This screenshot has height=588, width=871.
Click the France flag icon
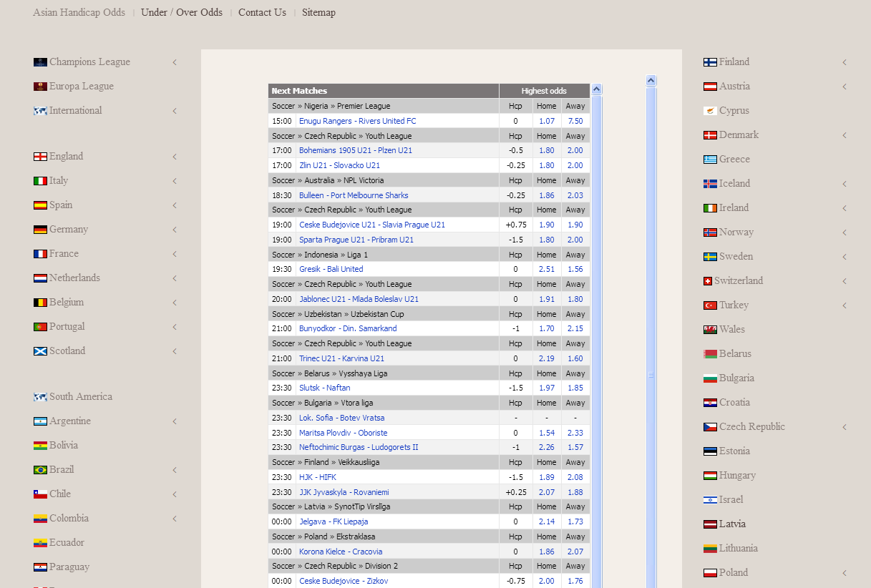pyautogui.click(x=40, y=254)
